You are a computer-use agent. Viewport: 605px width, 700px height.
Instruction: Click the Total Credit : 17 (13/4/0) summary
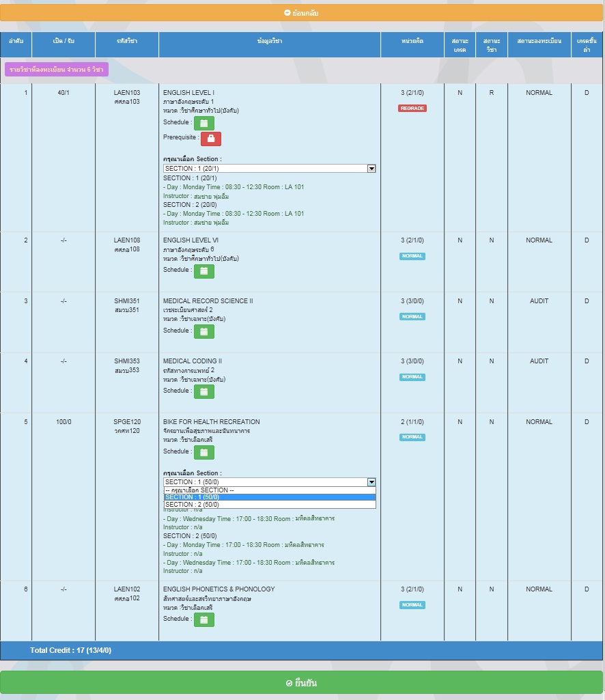[x=70, y=650]
